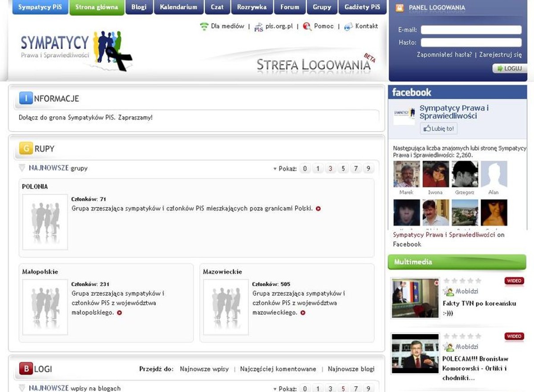Jump to Najczęściej komentowane link
Screen dimensions: 534x392
278,369
